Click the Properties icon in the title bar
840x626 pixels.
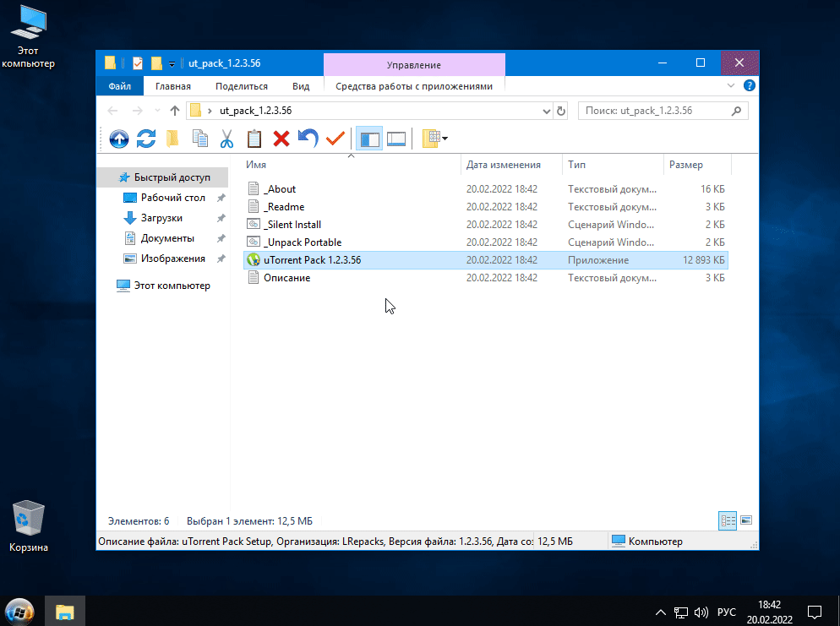[138, 63]
